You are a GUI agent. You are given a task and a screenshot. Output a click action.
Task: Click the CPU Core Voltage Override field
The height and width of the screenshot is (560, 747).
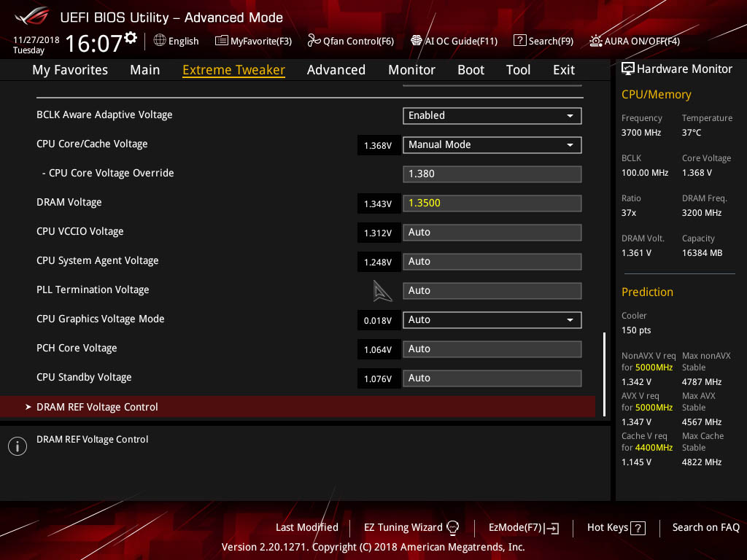click(x=492, y=174)
